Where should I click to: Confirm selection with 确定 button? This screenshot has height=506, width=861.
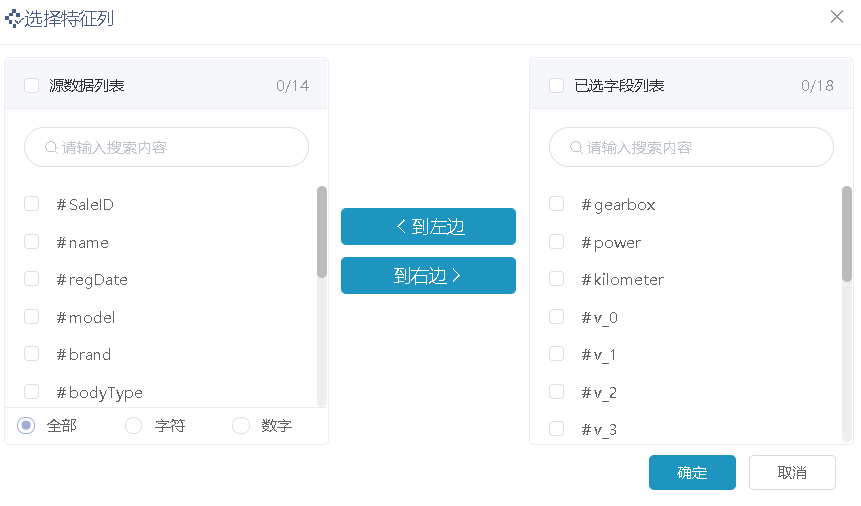point(692,472)
